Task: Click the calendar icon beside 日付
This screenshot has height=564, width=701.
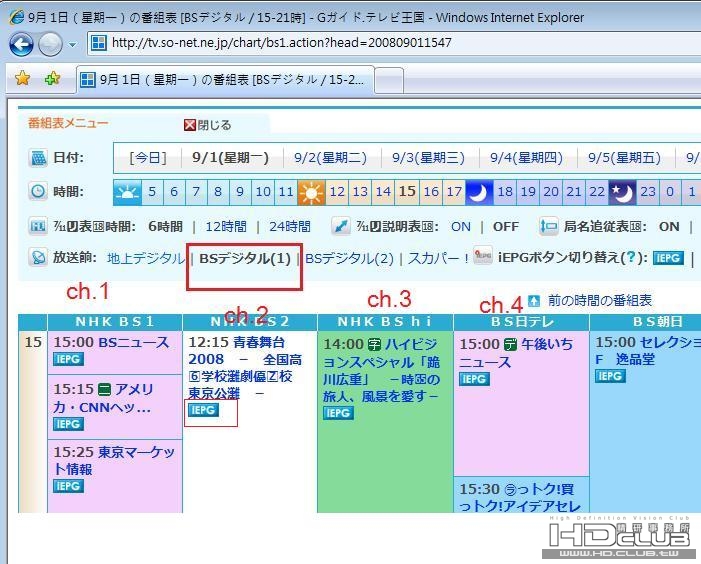Action: click(x=38, y=158)
